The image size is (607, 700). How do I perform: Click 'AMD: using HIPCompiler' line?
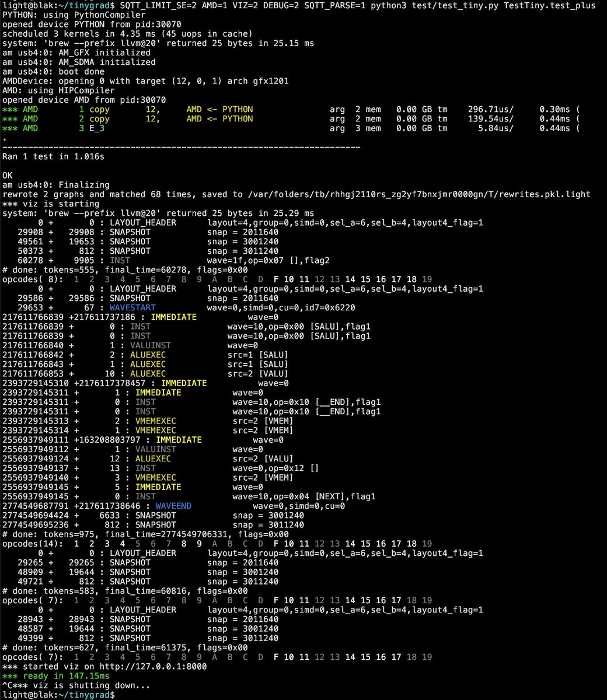click(x=58, y=90)
